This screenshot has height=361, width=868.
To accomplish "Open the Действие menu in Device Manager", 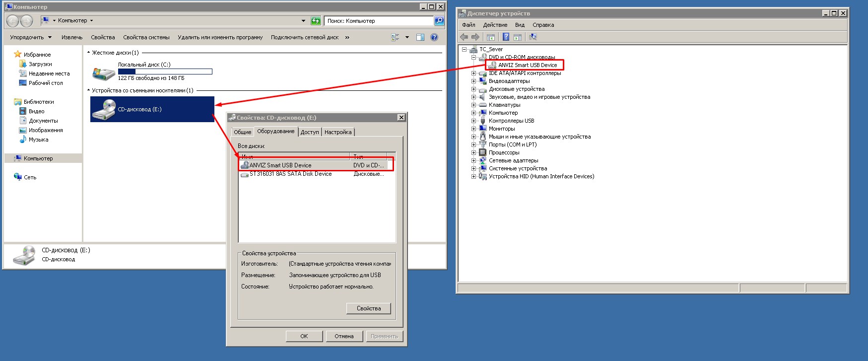I will (x=495, y=25).
